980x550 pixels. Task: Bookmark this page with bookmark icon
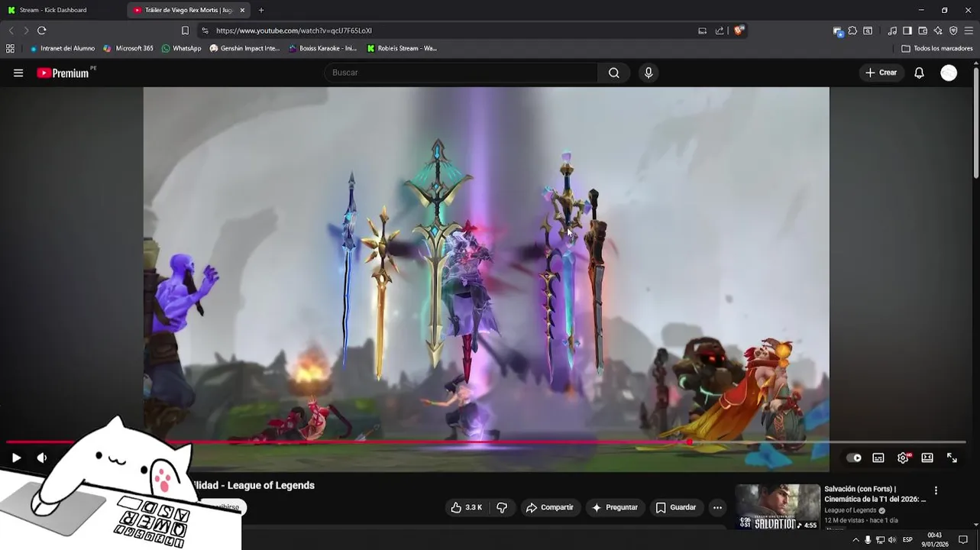point(185,31)
